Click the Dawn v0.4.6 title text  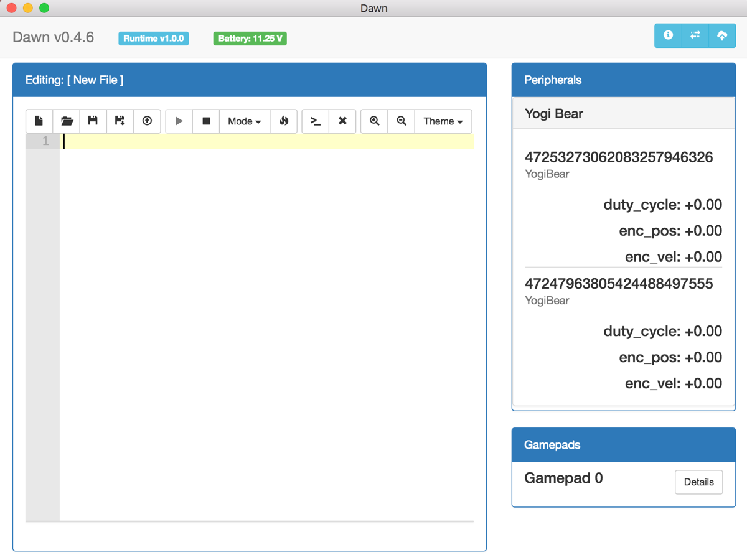[x=54, y=37]
